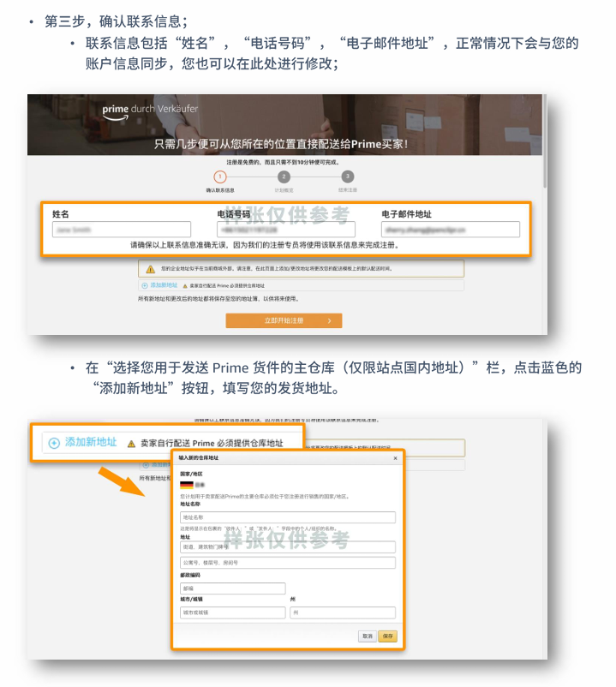Click the 取消 cancel button
Image resolution: width=616 pixels, height=687 pixels.
click(x=368, y=636)
